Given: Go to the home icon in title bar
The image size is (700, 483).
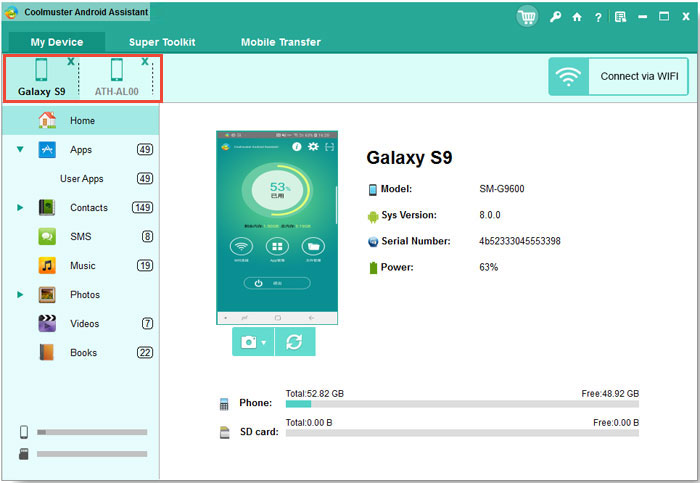Looking at the screenshot, I should pyautogui.click(x=577, y=17).
